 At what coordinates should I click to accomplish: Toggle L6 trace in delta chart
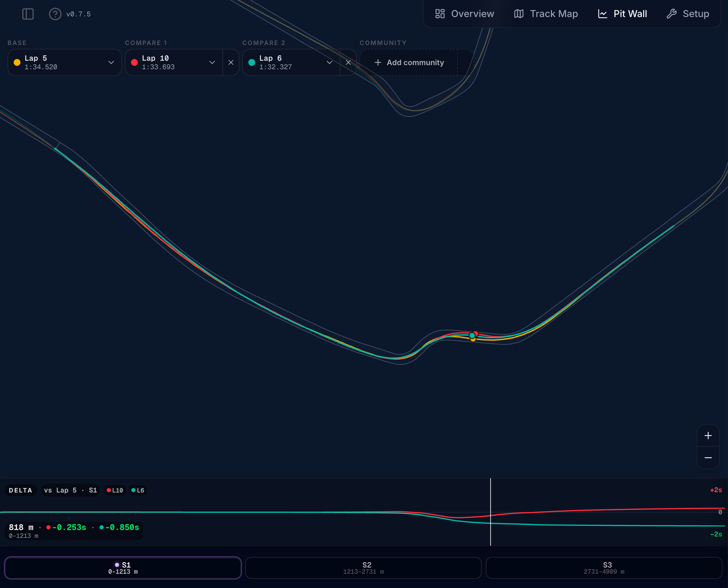tap(138, 490)
